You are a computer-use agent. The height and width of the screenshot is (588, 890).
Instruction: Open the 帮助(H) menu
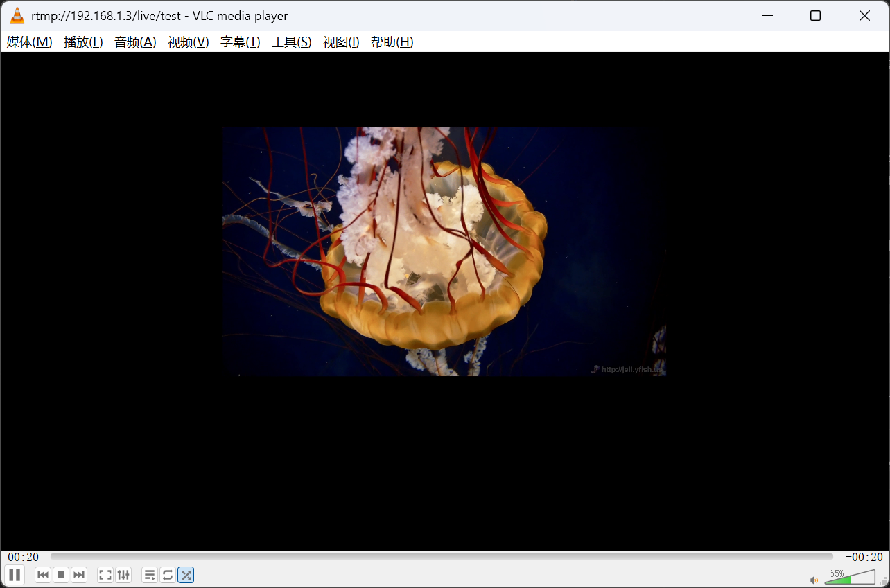[x=392, y=42]
